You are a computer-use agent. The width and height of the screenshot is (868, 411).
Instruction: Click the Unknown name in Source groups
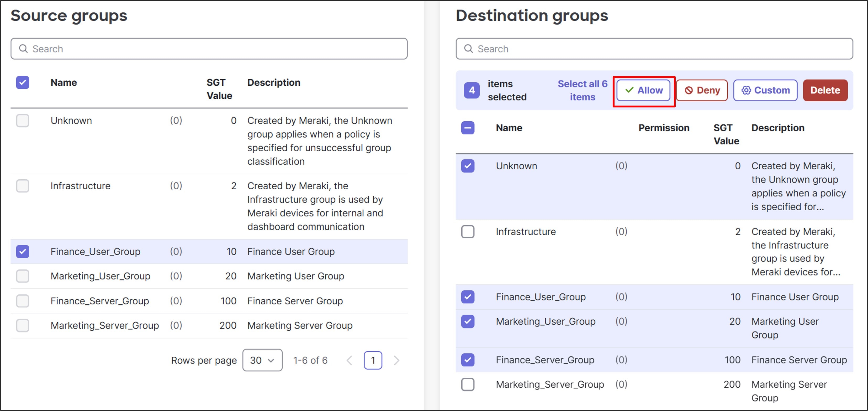[71, 121]
